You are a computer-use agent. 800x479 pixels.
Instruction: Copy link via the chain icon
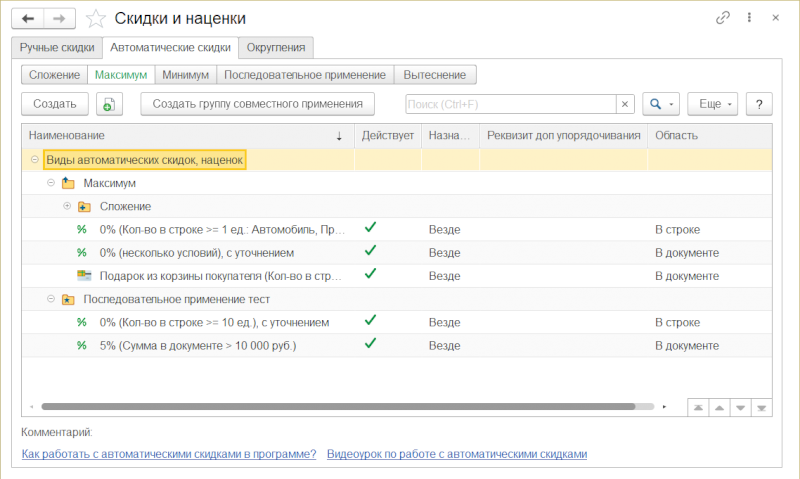[x=722, y=18]
